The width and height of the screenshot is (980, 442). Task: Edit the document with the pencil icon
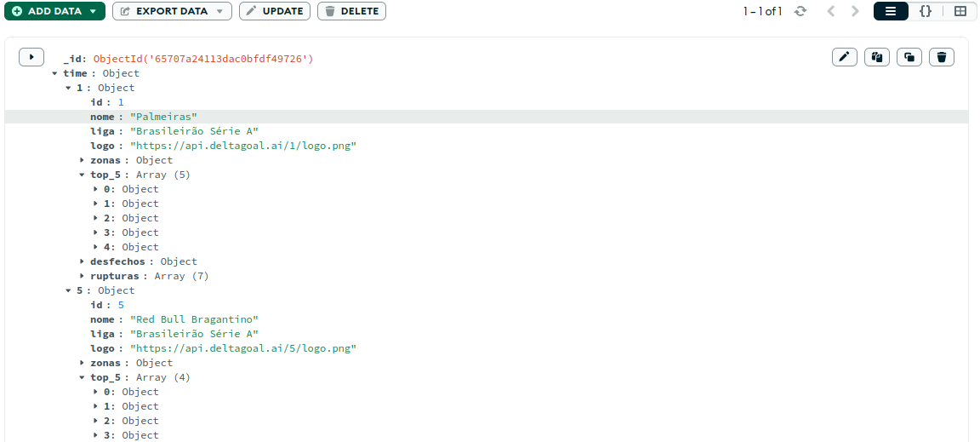844,57
